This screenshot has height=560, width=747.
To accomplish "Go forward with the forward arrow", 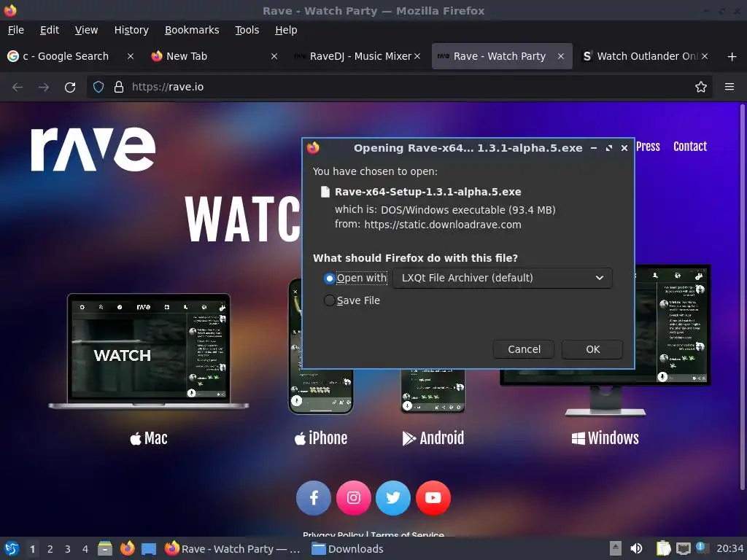I will click(x=44, y=87).
